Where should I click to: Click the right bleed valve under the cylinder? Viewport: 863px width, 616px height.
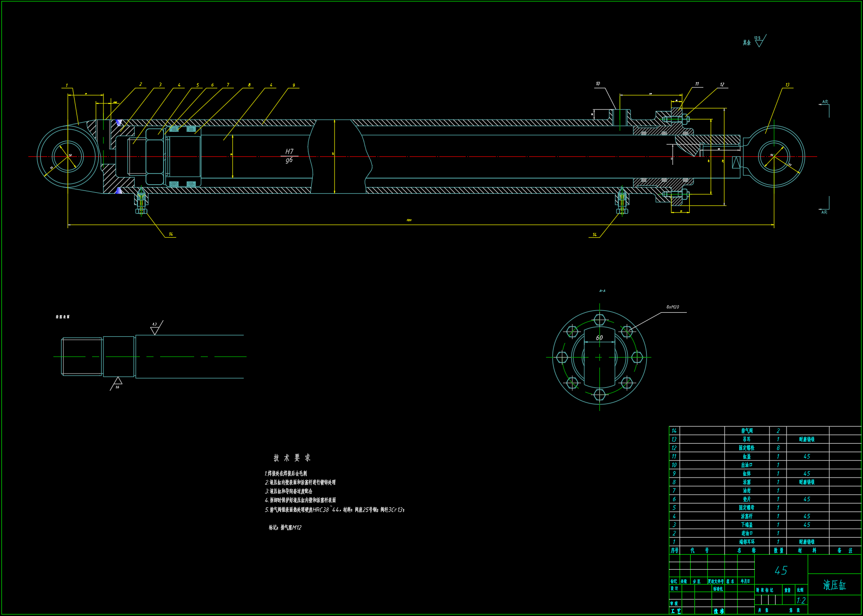(622, 201)
